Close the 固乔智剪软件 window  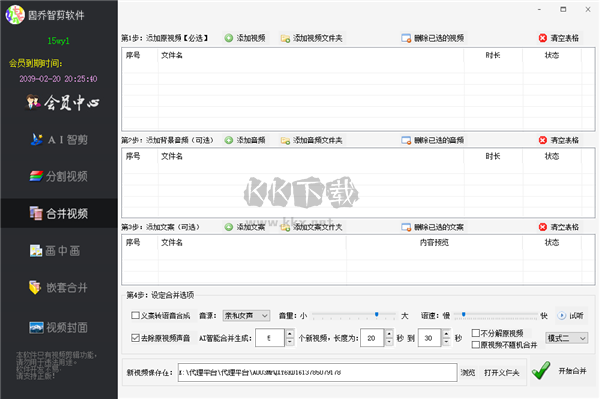coord(588,10)
